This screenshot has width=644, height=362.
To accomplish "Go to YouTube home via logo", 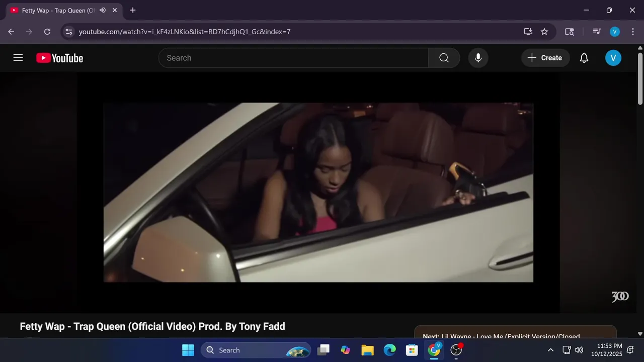I will (59, 58).
